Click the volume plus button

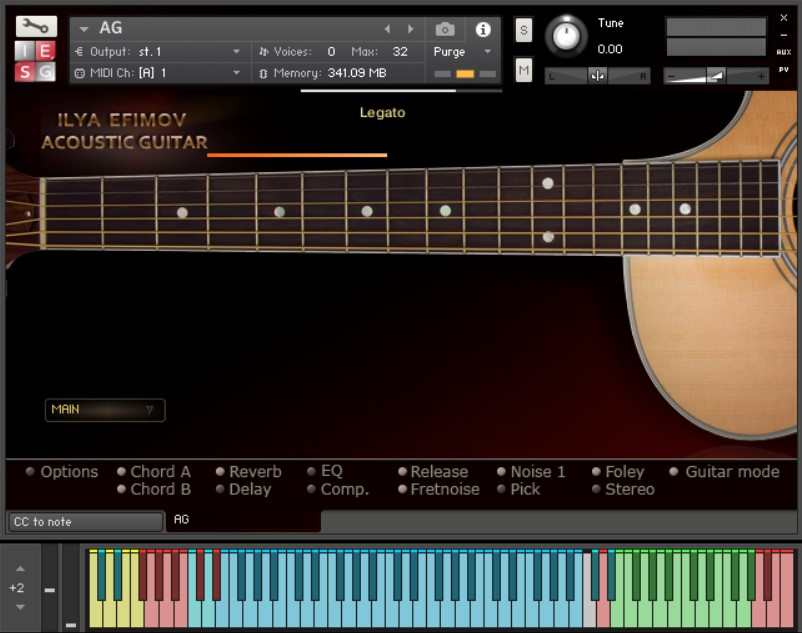762,76
